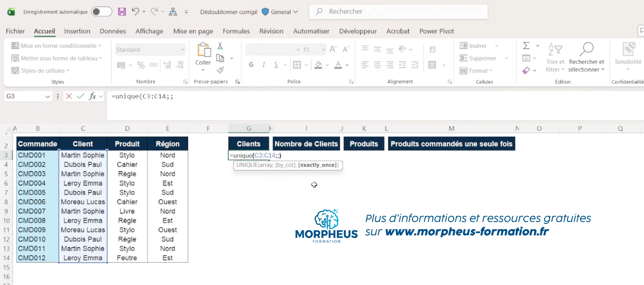Decrease font size
Image resolution: width=644 pixels, height=285 pixels.
(x=346, y=49)
